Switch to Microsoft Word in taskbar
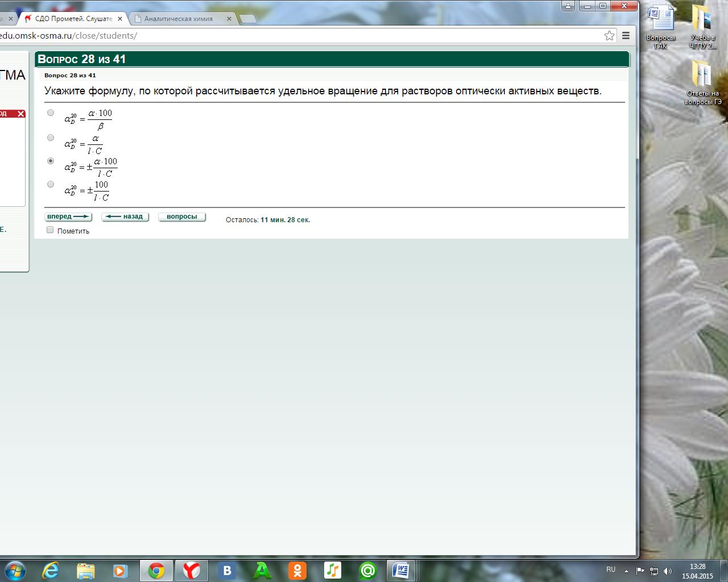Screen dimensions: 728x582 point(401,570)
